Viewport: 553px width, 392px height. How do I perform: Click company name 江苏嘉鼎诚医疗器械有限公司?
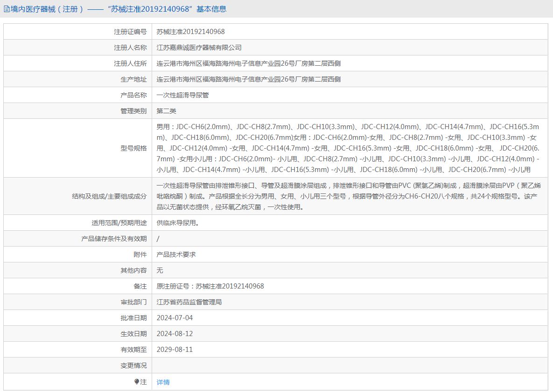point(199,48)
